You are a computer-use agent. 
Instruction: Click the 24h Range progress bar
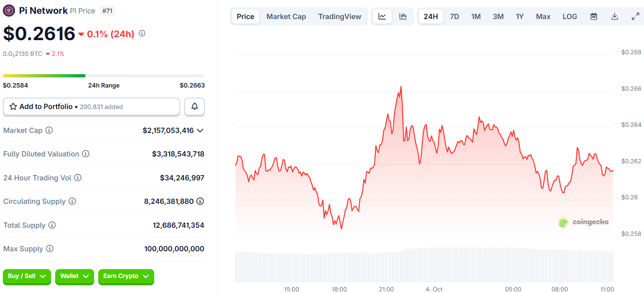click(103, 76)
